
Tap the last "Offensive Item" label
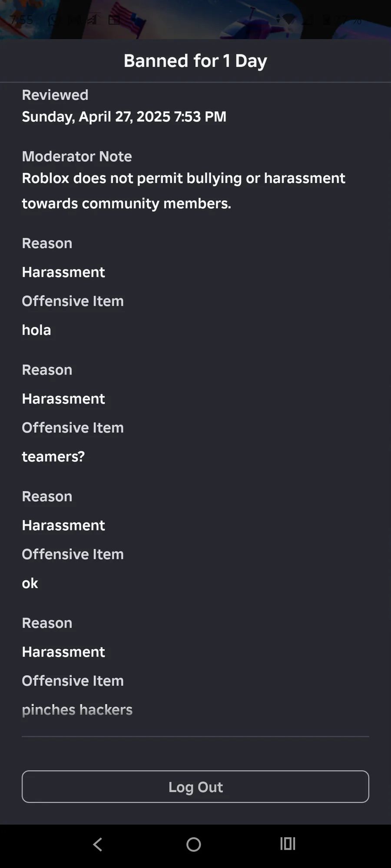tap(73, 681)
